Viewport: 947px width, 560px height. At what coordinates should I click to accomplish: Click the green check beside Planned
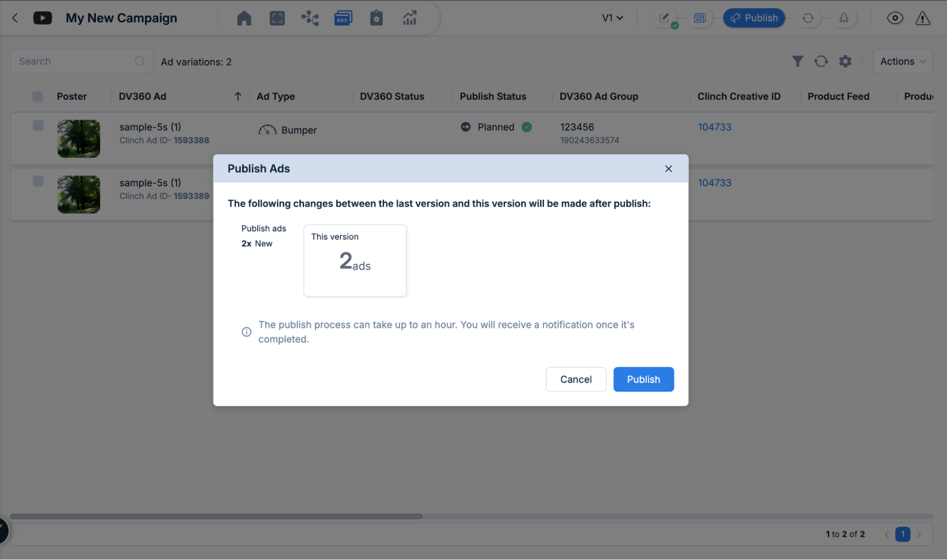click(x=527, y=127)
